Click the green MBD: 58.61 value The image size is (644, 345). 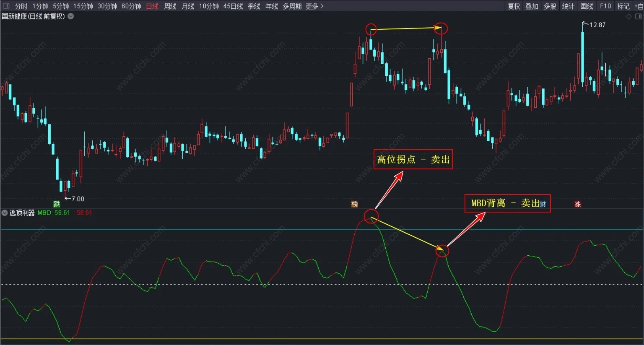click(x=54, y=213)
